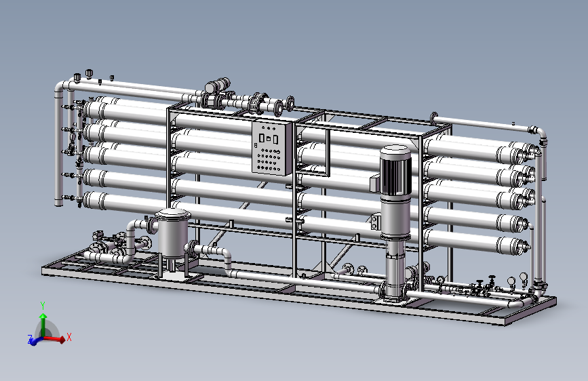This screenshot has width=588, height=381.
Task: Select the valve actuator on top of the upper pipe
Action: [x=217, y=85]
